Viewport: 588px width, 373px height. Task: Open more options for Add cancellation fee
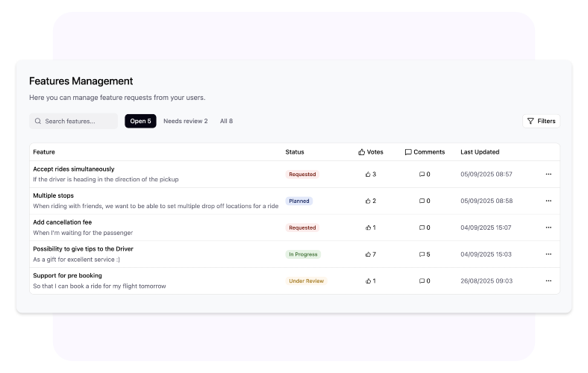tap(548, 228)
